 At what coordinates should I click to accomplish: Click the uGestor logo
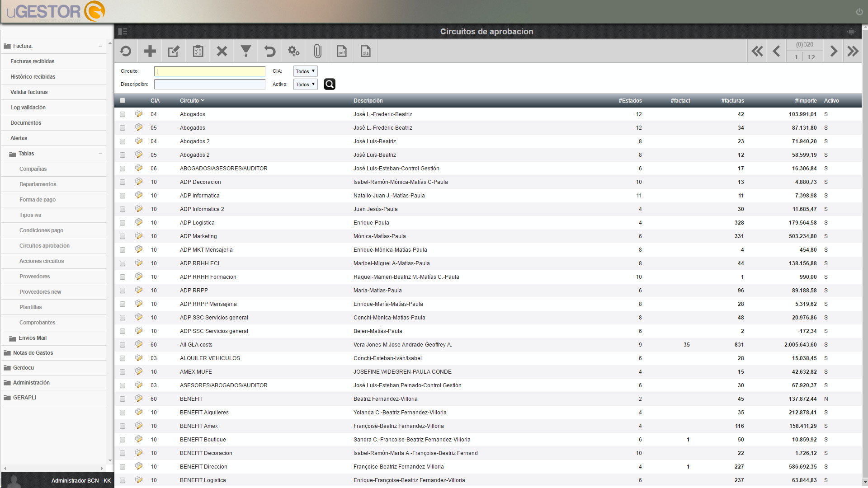[56, 11]
